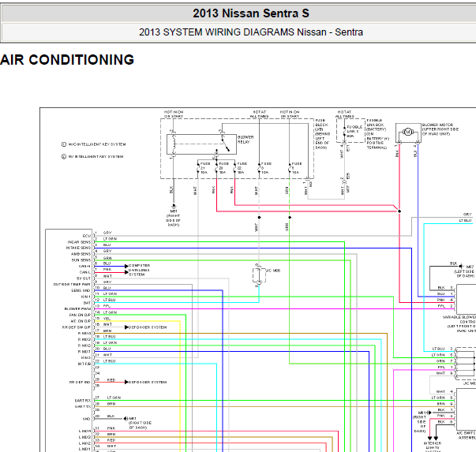Viewport: 476px width, 452px height.
Task: Click the 'INCAR SENS' terminal label
Action: point(79,242)
